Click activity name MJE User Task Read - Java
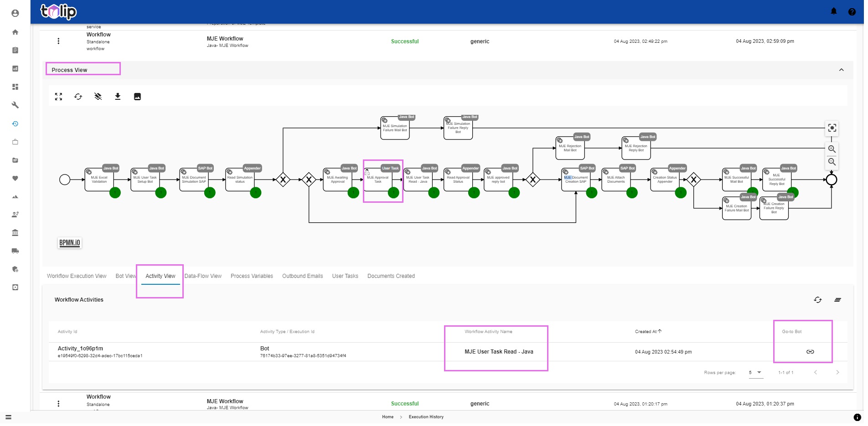This screenshot has height=426, width=868. pyautogui.click(x=499, y=352)
